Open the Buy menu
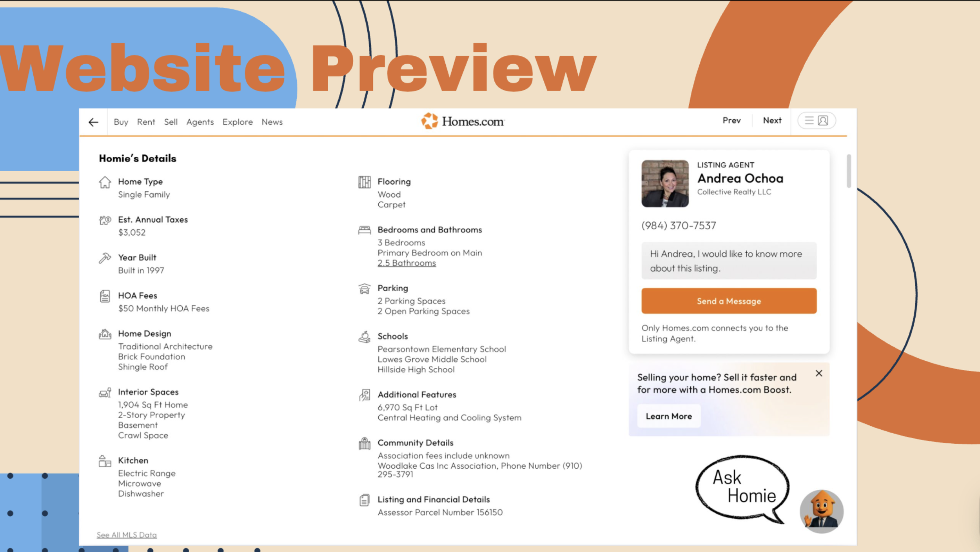 click(121, 122)
